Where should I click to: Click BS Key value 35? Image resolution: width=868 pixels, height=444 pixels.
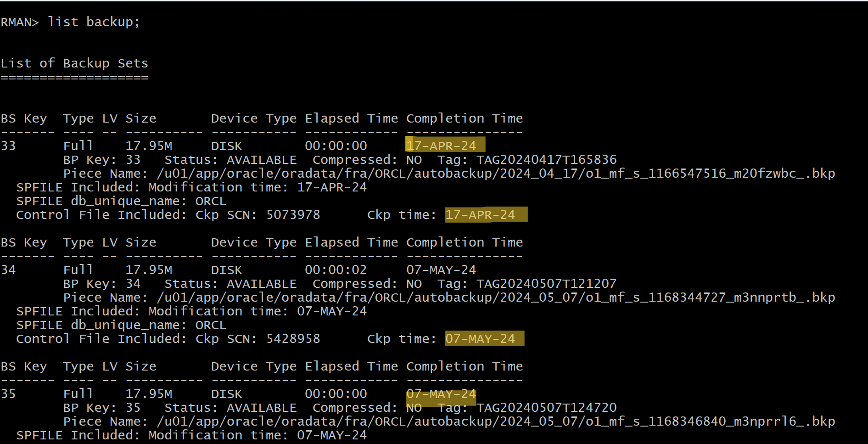[x=8, y=394]
